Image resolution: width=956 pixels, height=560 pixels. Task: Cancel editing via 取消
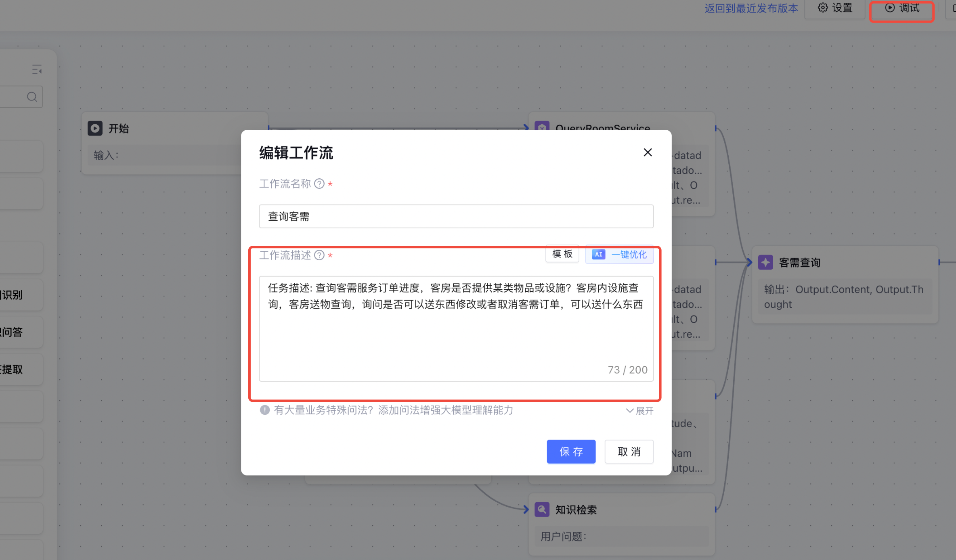pyautogui.click(x=629, y=451)
